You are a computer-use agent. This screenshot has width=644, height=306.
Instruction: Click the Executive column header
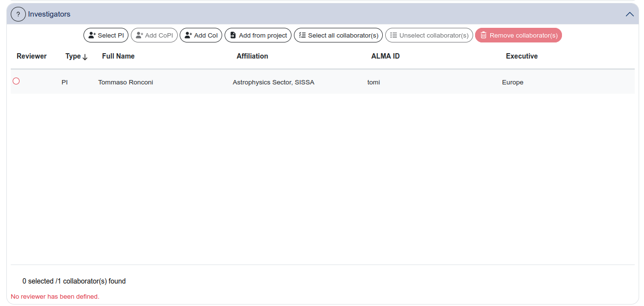click(x=521, y=56)
